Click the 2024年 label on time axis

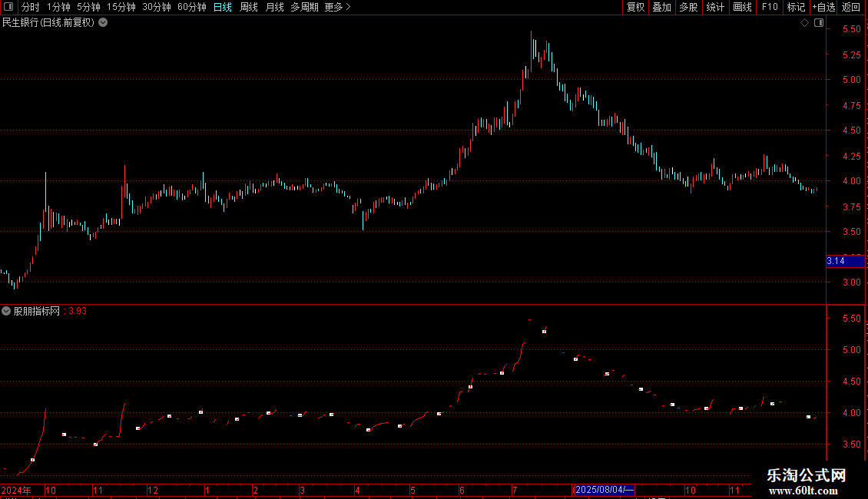point(16,490)
